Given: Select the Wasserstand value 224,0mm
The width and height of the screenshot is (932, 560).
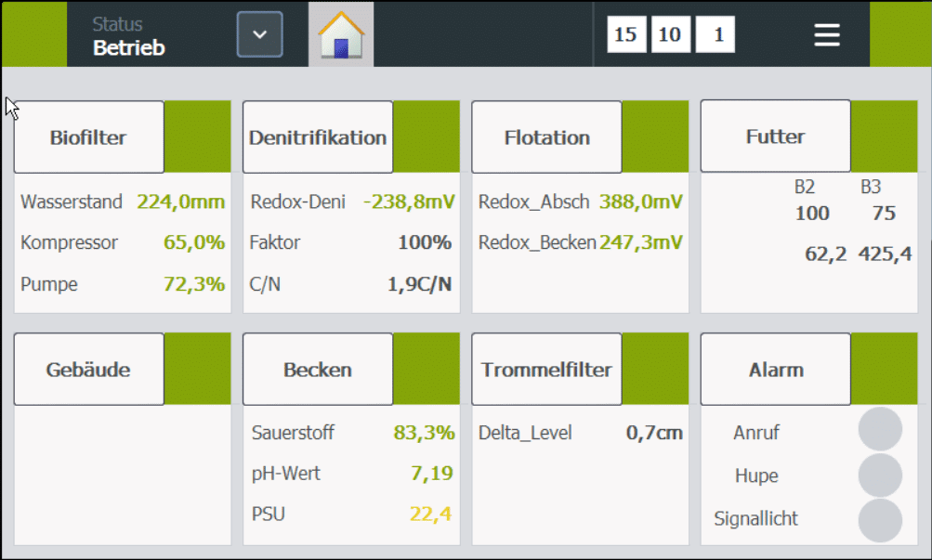Looking at the screenshot, I should pyautogui.click(x=180, y=202).
